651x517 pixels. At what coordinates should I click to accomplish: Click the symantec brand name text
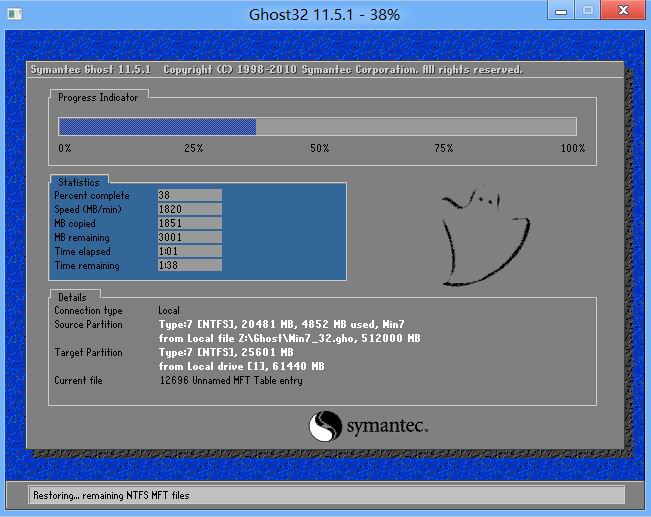[x=387, y=428]
